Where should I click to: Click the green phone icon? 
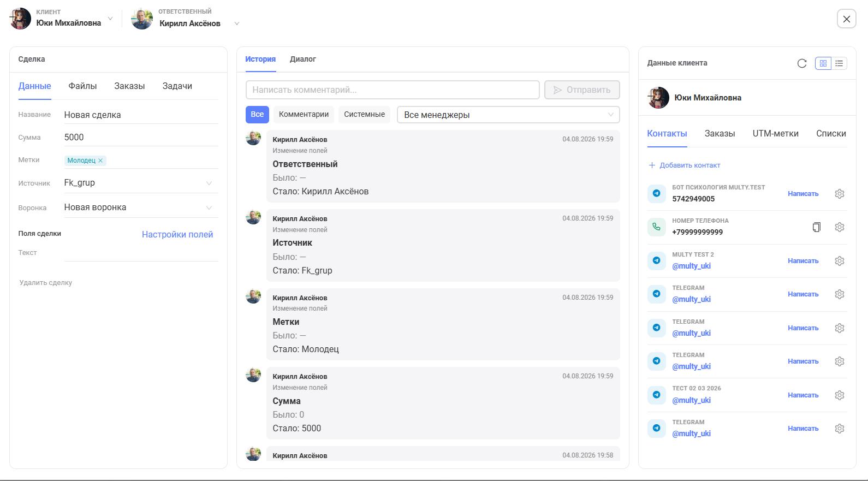coord(657,227)
